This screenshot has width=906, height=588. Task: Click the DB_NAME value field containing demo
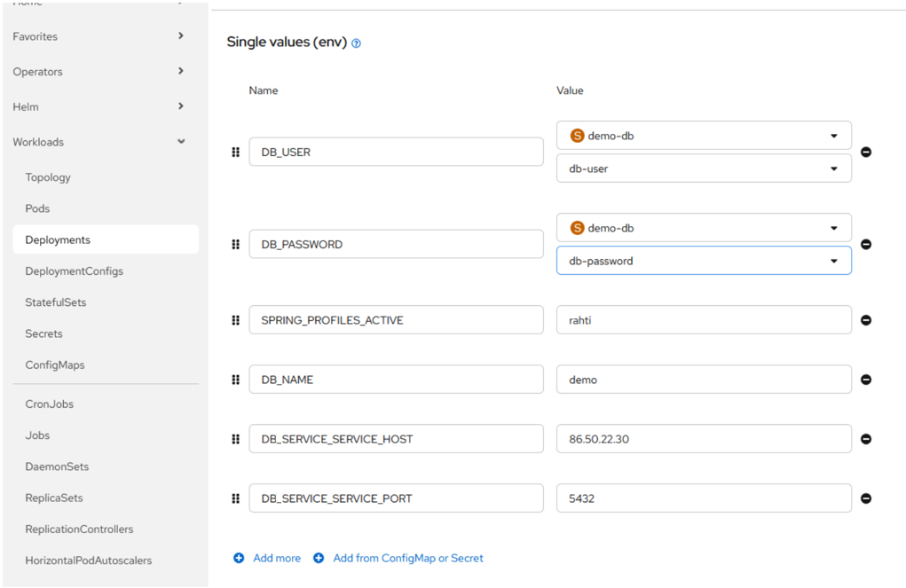703,380
